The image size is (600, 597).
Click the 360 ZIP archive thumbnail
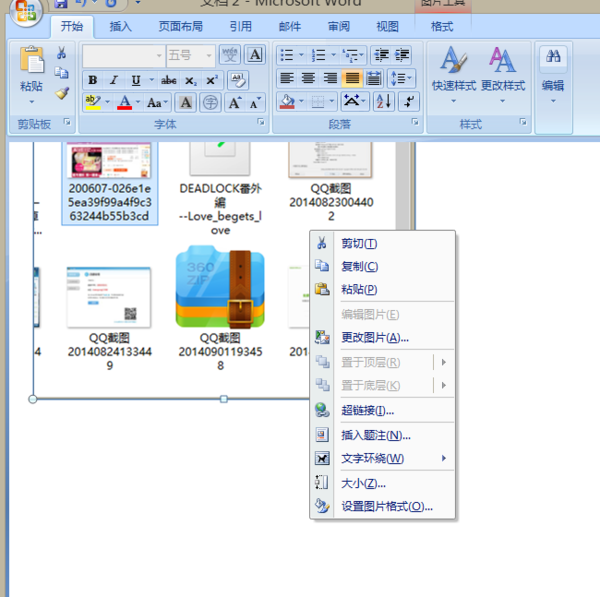point(220,287)
